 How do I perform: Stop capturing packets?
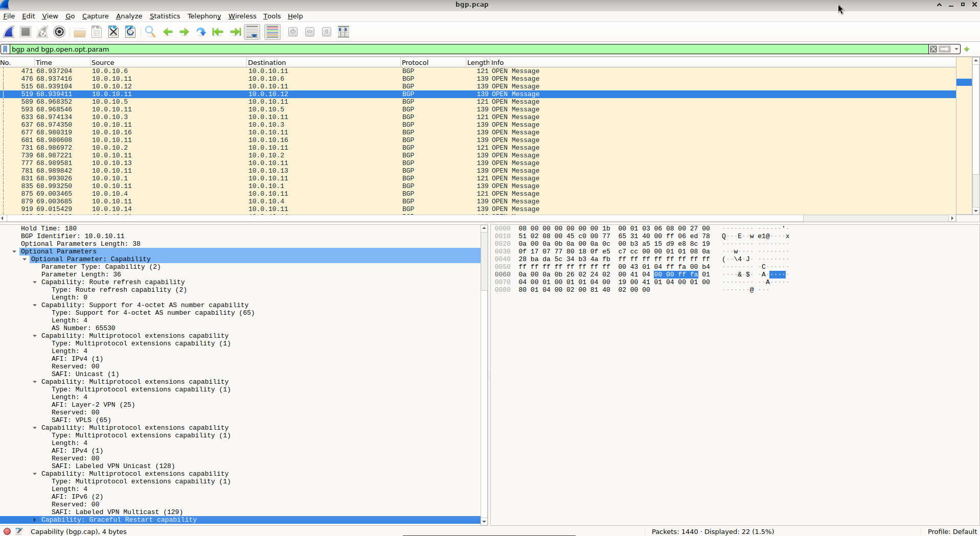26,32
